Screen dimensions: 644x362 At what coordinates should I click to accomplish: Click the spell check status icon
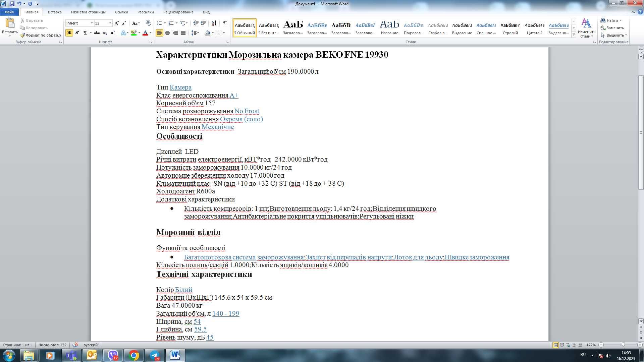[75, 345]
